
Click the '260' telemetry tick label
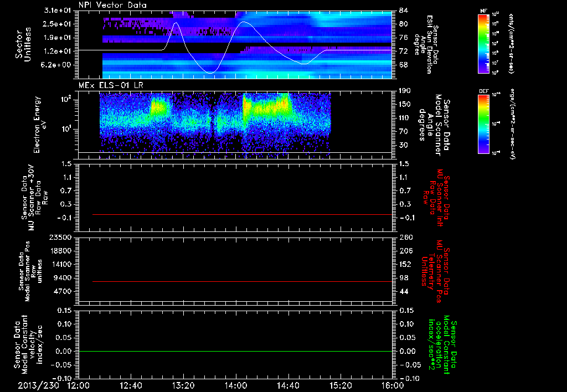point(406,238)
